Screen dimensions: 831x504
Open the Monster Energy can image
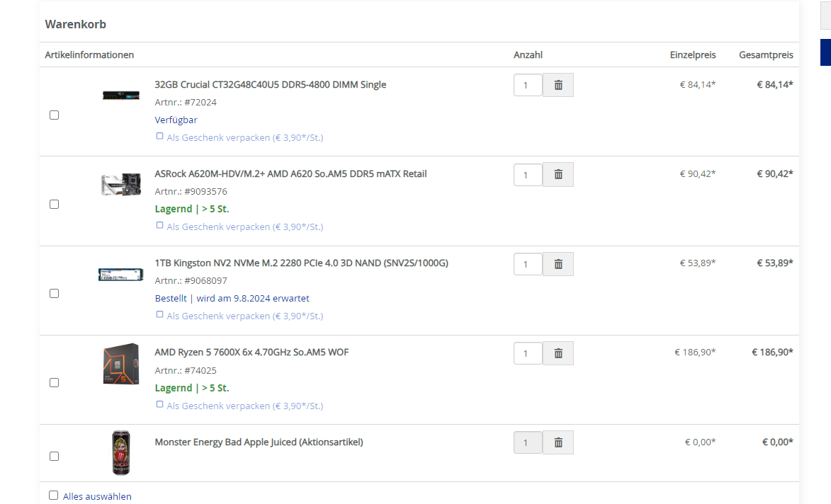pos(121,452)
